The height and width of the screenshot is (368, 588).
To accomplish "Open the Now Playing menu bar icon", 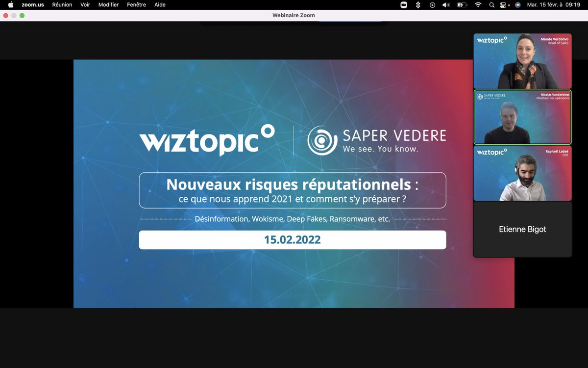I will tap(432, 4).
